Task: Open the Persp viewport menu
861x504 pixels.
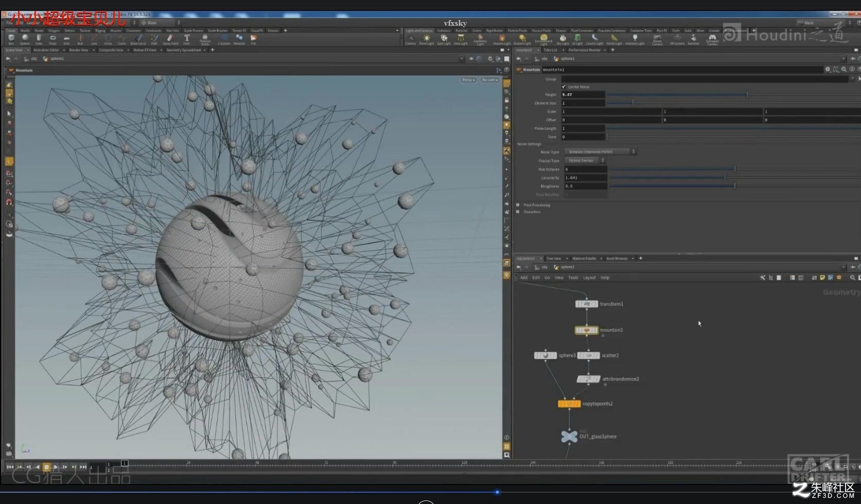Action: [468, 80]
